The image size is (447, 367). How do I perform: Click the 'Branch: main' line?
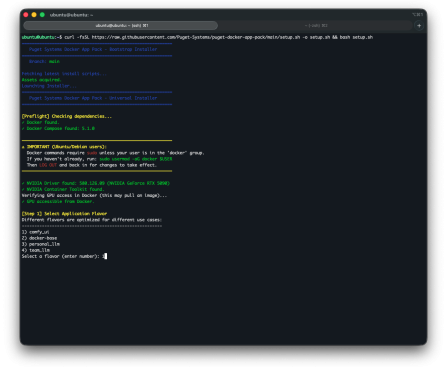coord(44,61)
